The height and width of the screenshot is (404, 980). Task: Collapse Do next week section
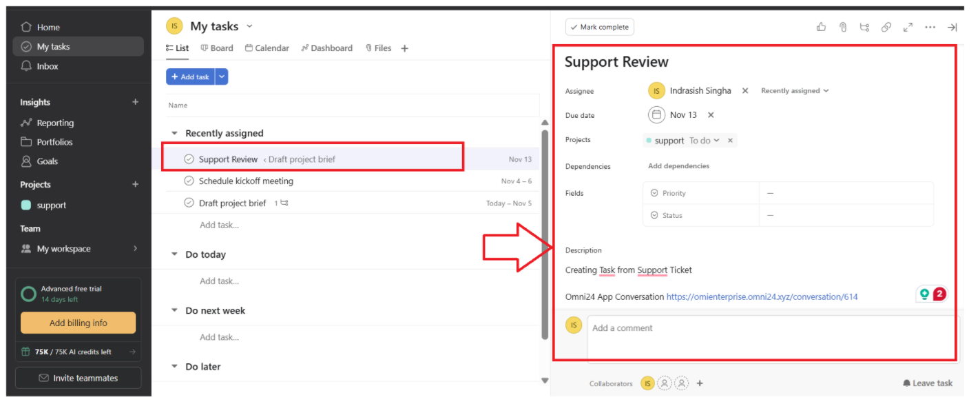point(174,311)
